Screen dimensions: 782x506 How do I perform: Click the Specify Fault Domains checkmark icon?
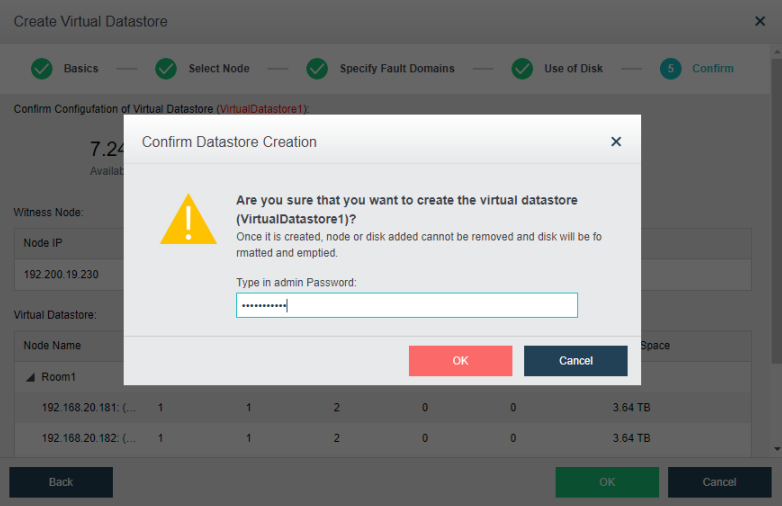pyautogui.click(x=317, y=69)
